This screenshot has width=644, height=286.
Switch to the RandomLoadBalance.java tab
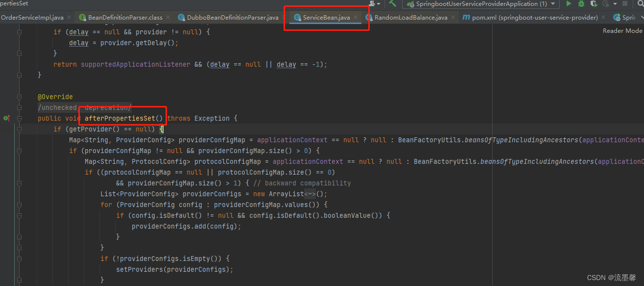(411, 17)
